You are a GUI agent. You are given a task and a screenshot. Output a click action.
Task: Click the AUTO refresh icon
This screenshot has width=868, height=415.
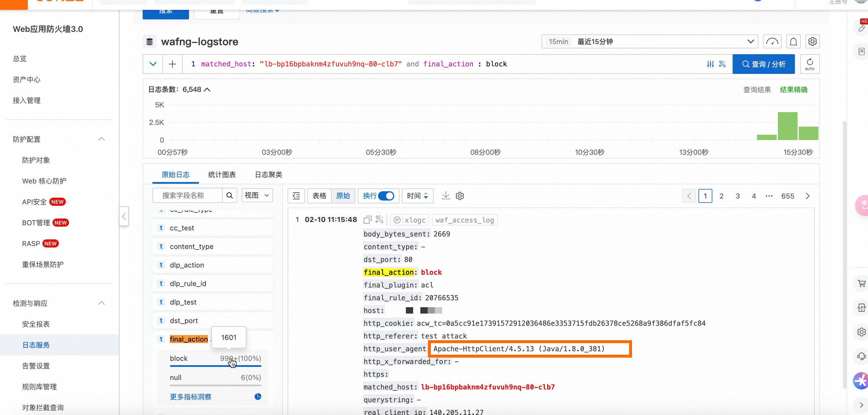809,64
